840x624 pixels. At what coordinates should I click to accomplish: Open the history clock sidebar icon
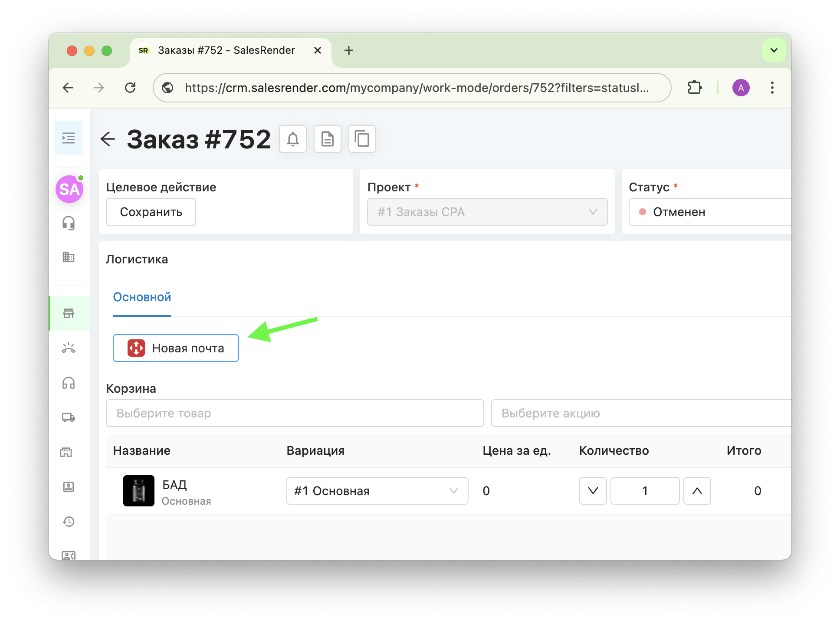pyautogui.click(x=69, y=522)
